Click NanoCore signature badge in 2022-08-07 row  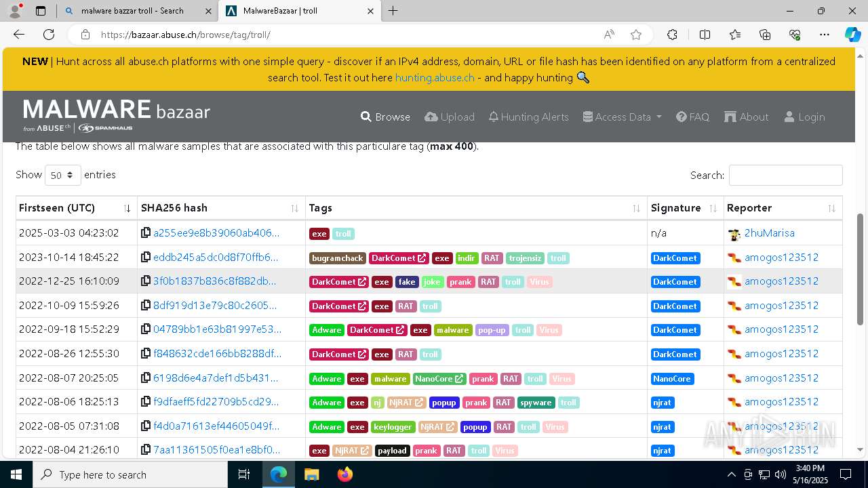(672, 378)
